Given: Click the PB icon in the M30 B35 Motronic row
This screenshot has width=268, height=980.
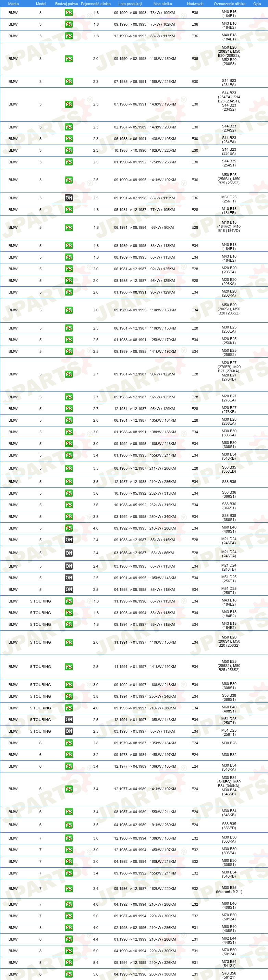Looking at the screenshot, I should [69, 889].
